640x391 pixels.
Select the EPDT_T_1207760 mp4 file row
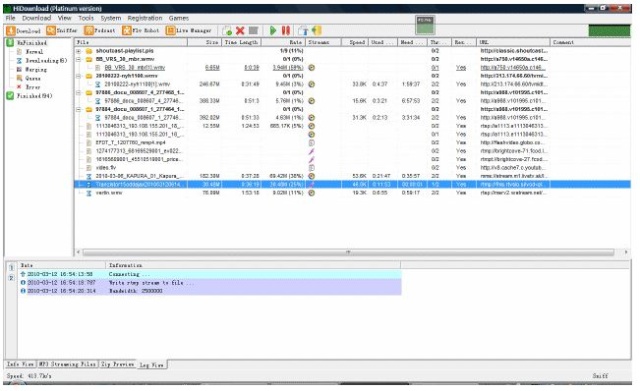tap(353, 142)
